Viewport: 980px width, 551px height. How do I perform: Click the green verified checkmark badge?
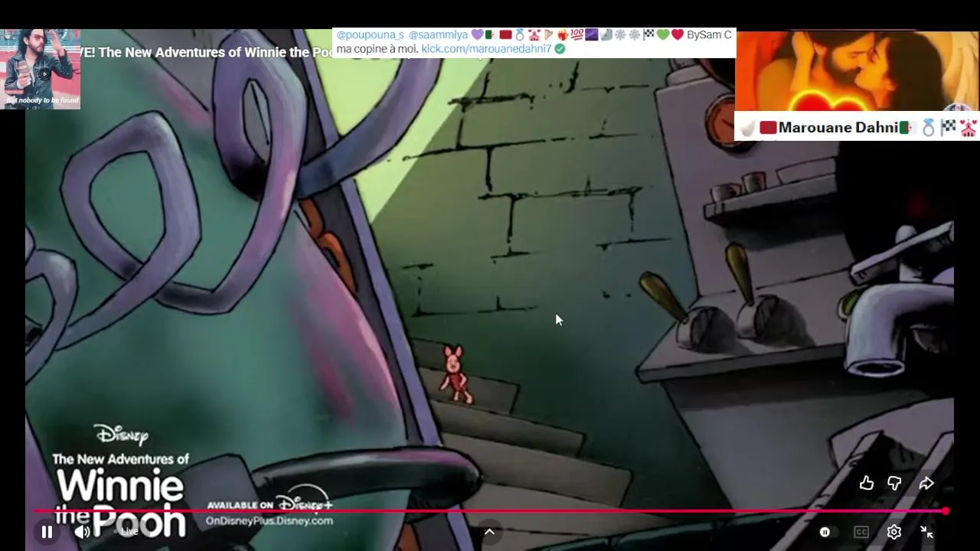click(560, 49)
